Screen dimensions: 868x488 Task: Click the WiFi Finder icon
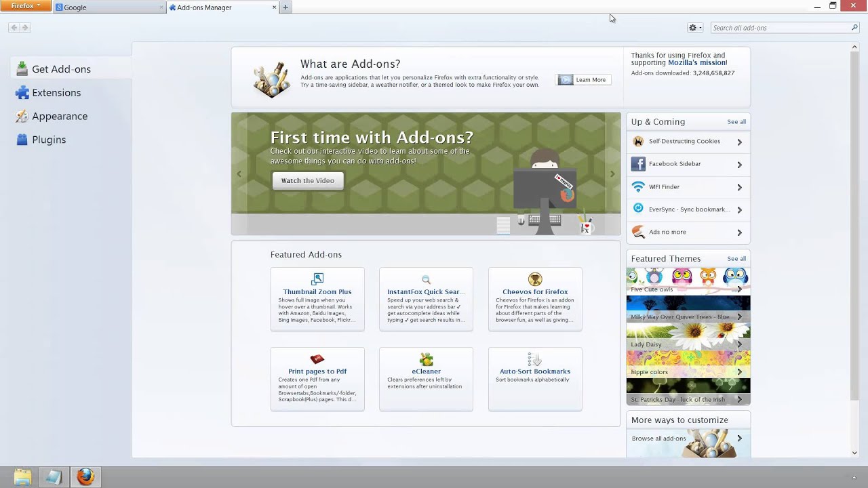click(638, 186)
